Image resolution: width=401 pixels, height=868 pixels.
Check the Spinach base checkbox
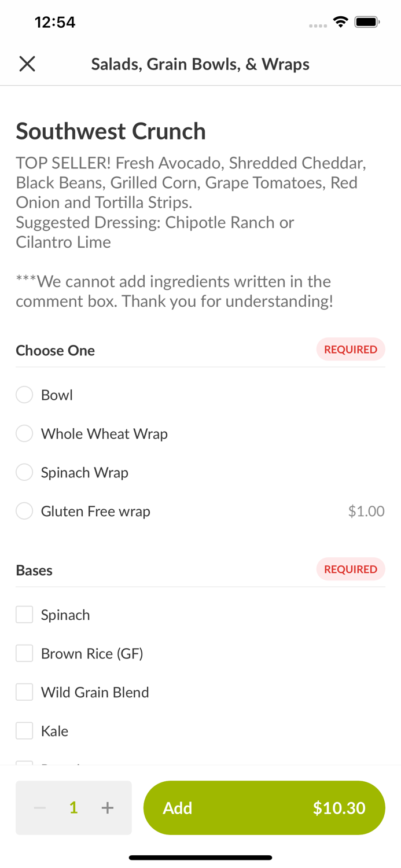point(24,615)
